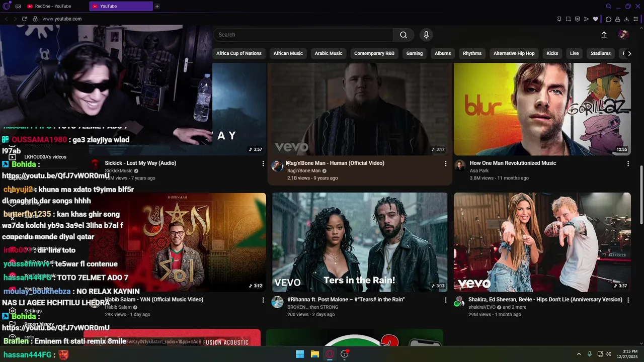Click the YouTube search field

click(303, 35)
